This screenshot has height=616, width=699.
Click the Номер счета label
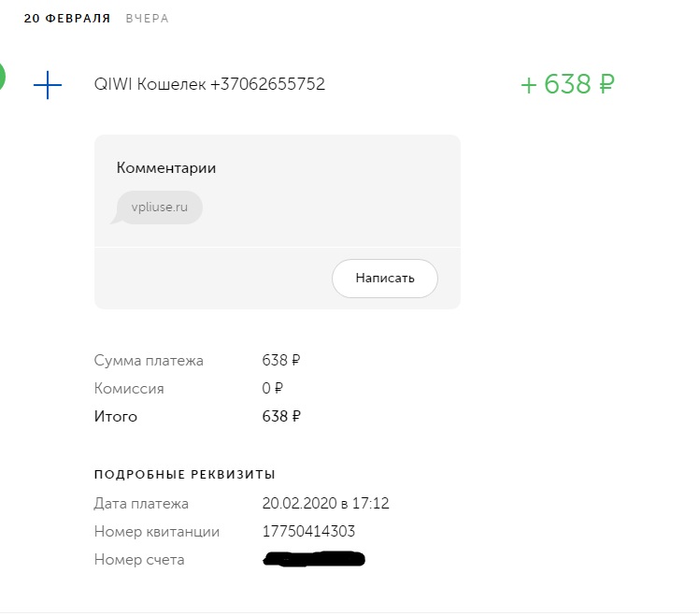click(x=139, y=560)
